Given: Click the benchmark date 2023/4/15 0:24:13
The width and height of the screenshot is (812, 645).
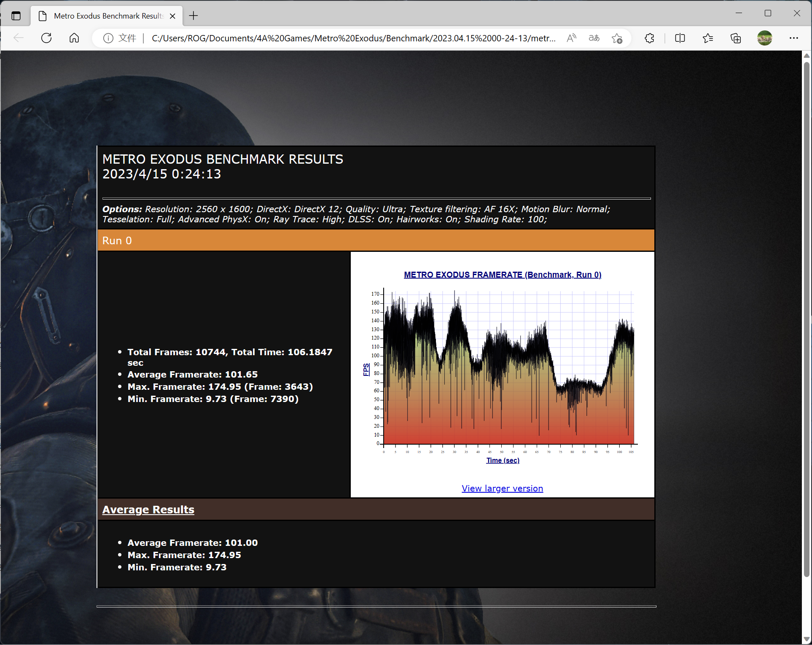Looking at the screenshot, I should click(161, 174).
